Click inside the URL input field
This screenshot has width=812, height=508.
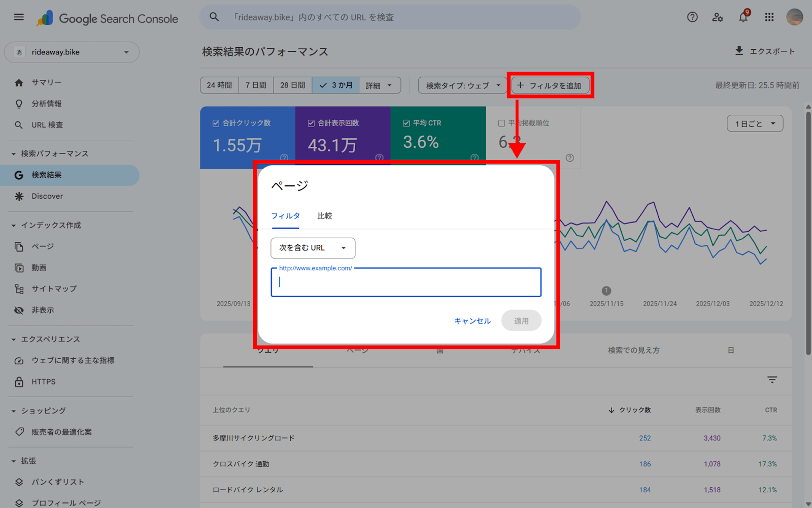[x=405, y=282]
